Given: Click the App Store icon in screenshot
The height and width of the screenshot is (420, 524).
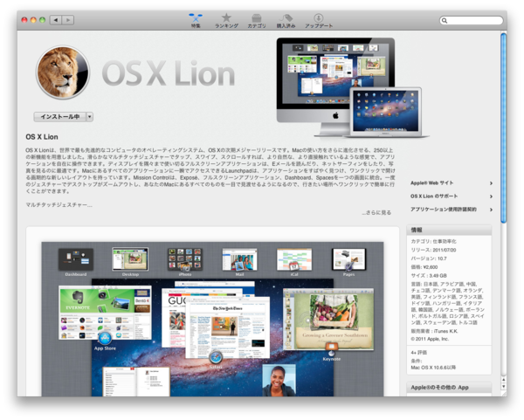Looking at the screenshot, I should pyautogui.click(x=105, y=338).
